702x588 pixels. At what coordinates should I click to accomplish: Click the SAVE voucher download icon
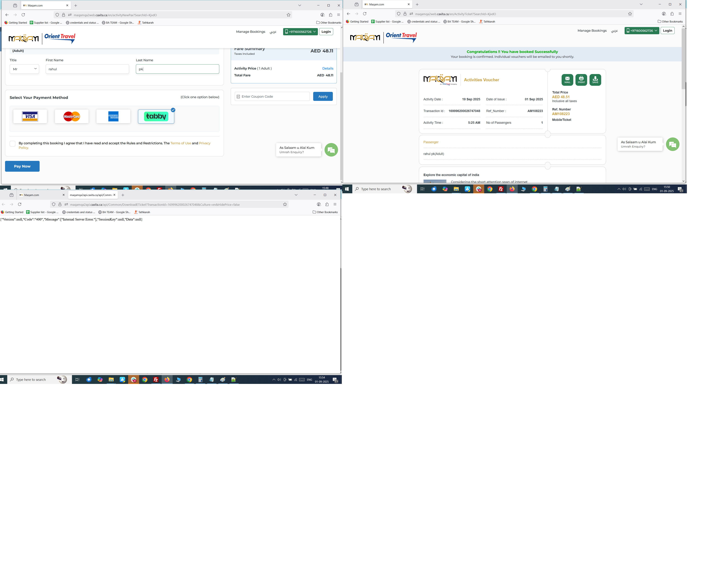(x=595, y=80)
